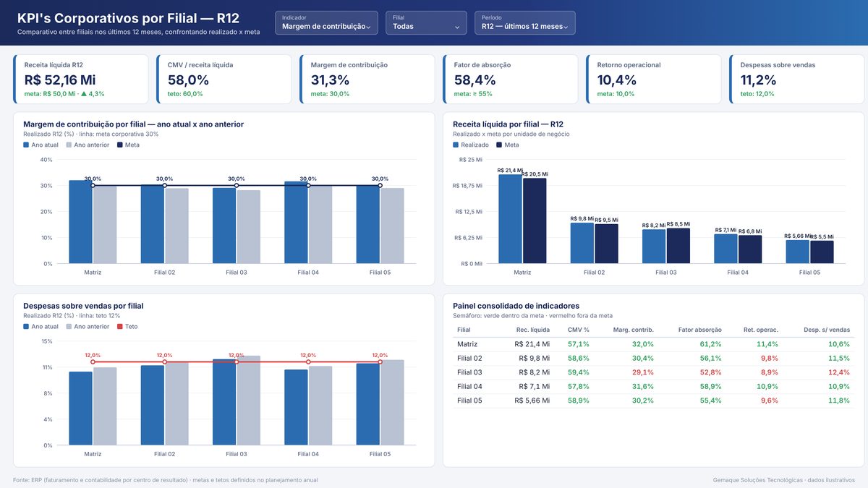Click Matriz 12,0% teto marker in despesas chart
868x488 pixels.
pyautogui.click(x=93, y=361)
